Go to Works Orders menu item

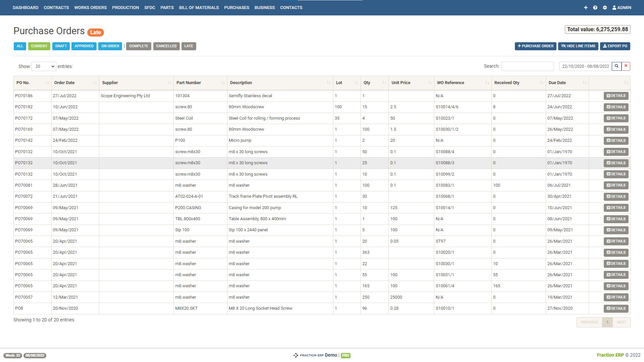pyautogui.click(x=90, y=8)
